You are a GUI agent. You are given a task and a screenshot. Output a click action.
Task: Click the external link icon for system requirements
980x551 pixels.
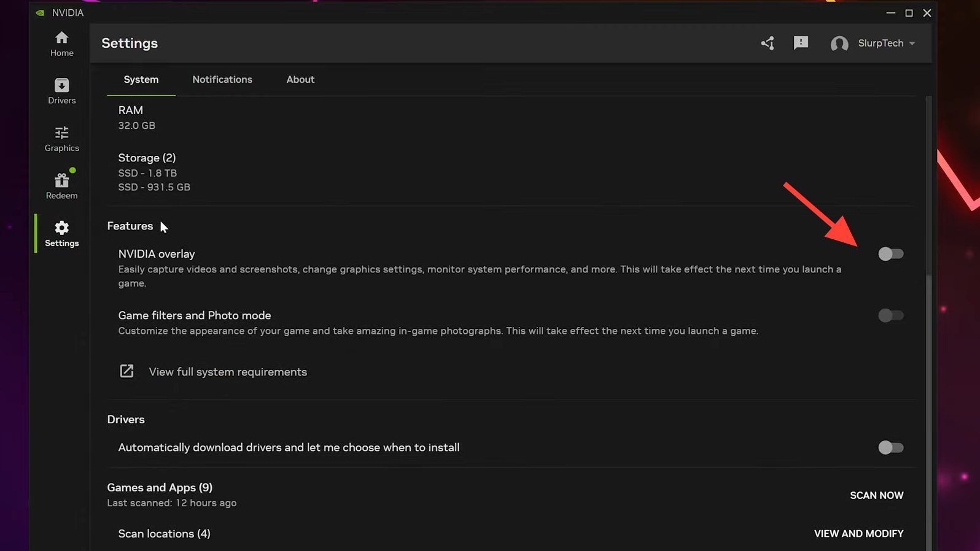126,371
